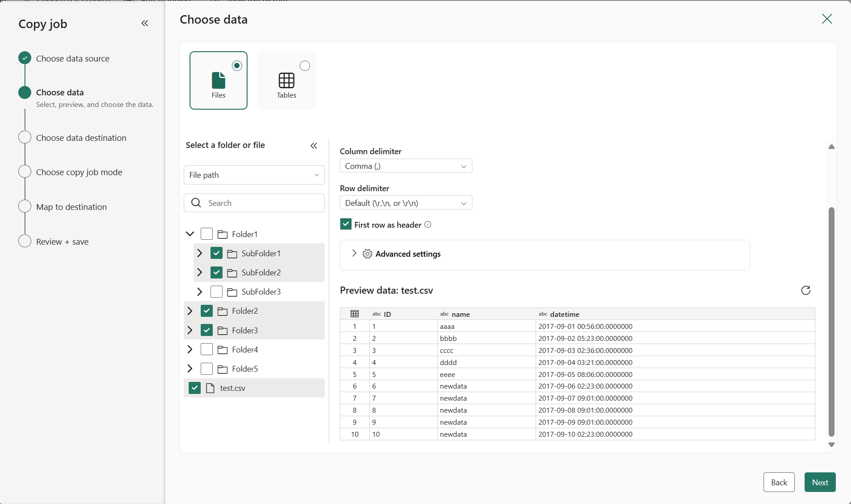The width and height of the screenshot is (851, 504).
Task: Click the info icon beside First row as header
Action: tap(427, 225)
